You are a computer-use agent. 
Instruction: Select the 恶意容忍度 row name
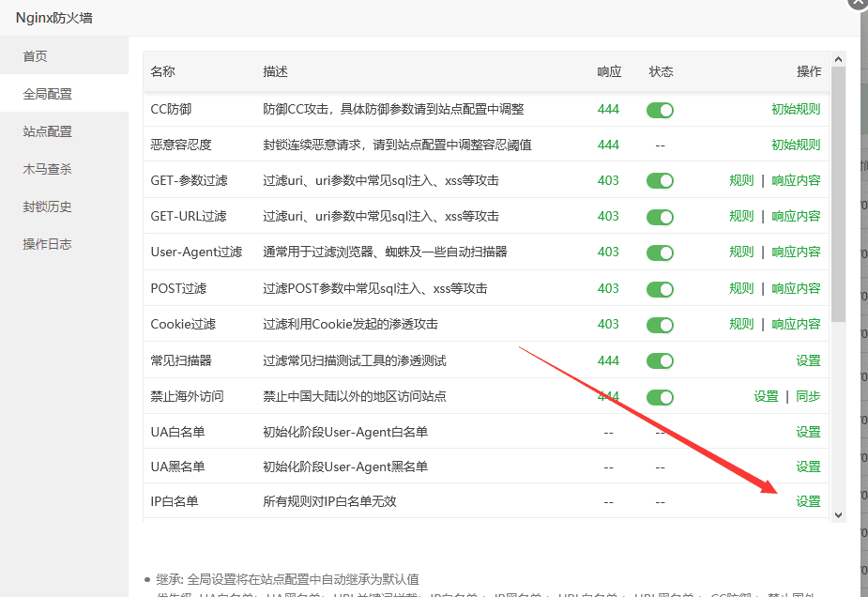(181, 145)
